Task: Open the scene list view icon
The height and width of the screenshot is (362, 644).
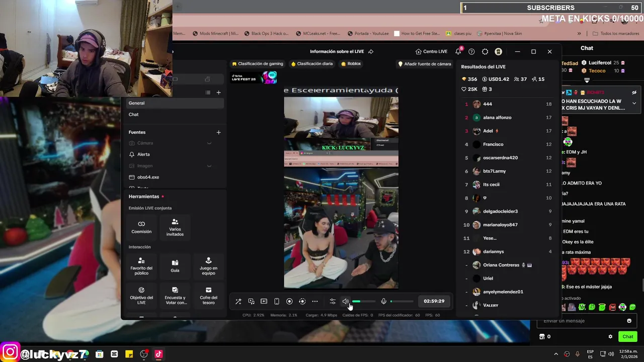Action: tap(208, 93)
